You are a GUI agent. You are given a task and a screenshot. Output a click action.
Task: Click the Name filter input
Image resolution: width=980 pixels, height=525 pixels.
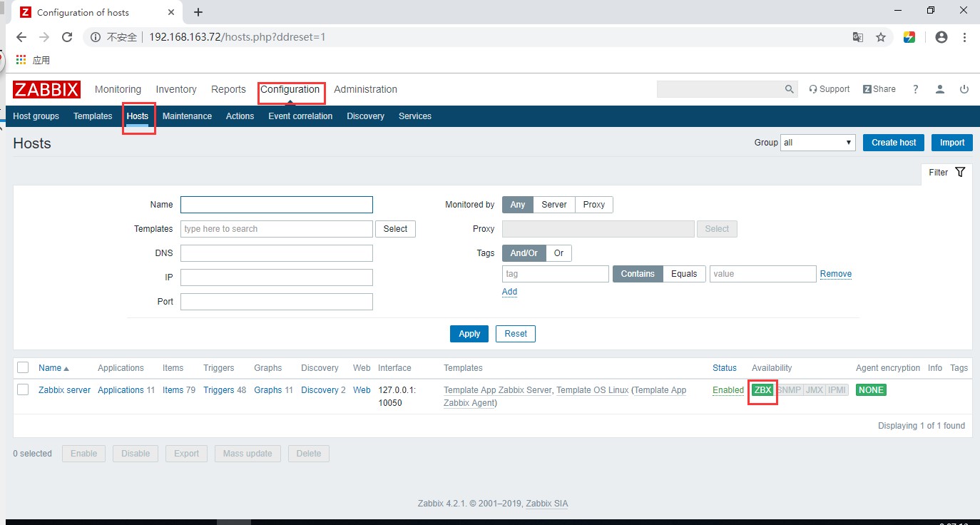277,205
